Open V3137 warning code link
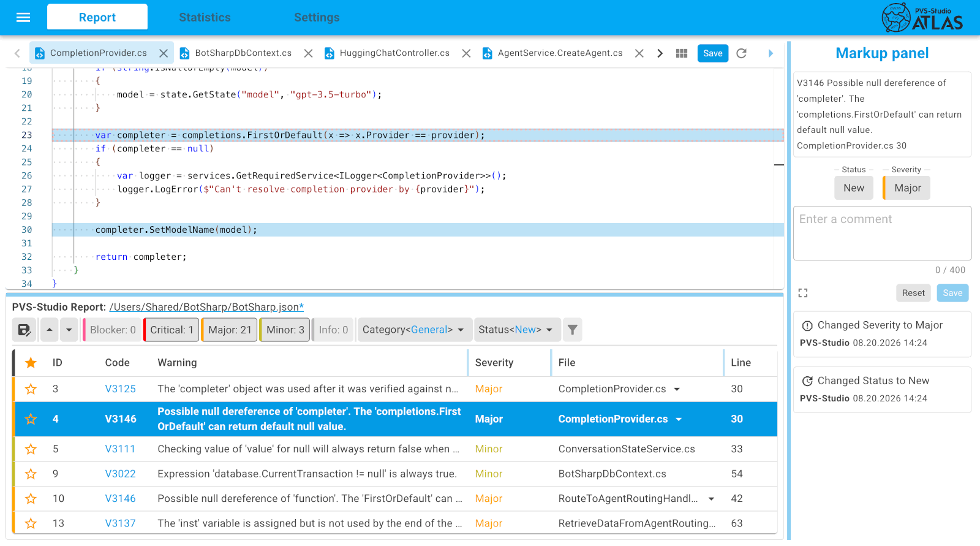 pyautogui.click(x=120, y=523)
